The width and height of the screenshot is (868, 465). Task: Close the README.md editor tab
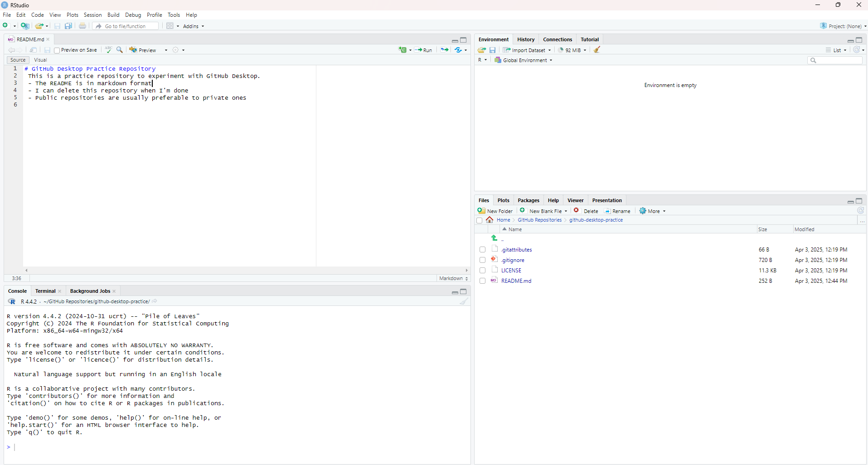[x=48, y=39]
